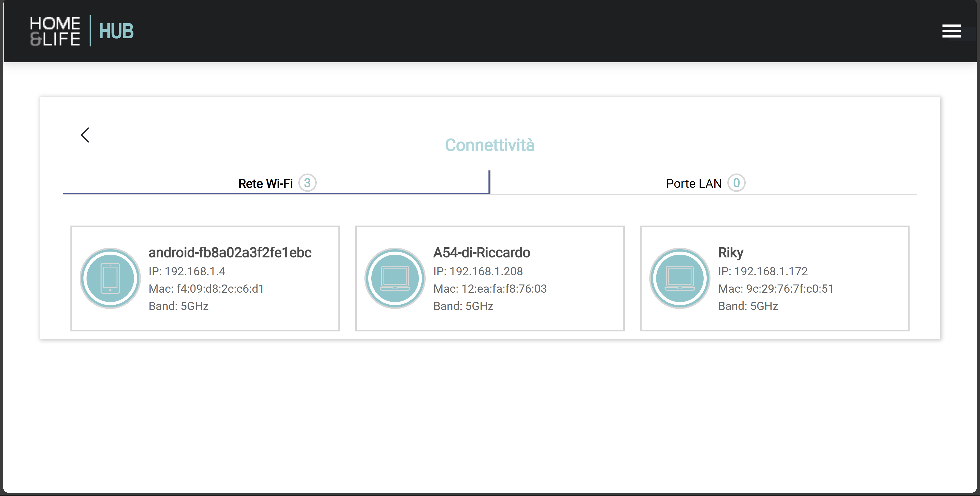
Task: Switch to the Rete Wi-Fi tab
Action: coord(276,183)
